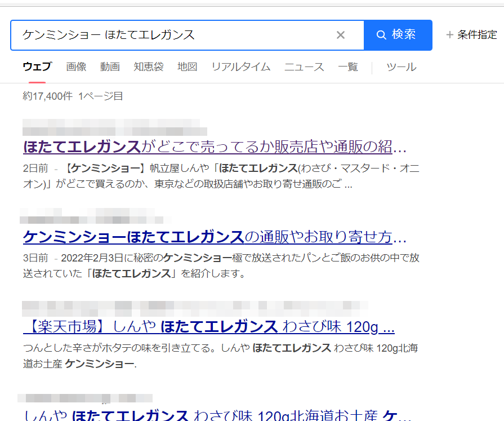Open the 条件指定 advanced search options

[472, 35]
